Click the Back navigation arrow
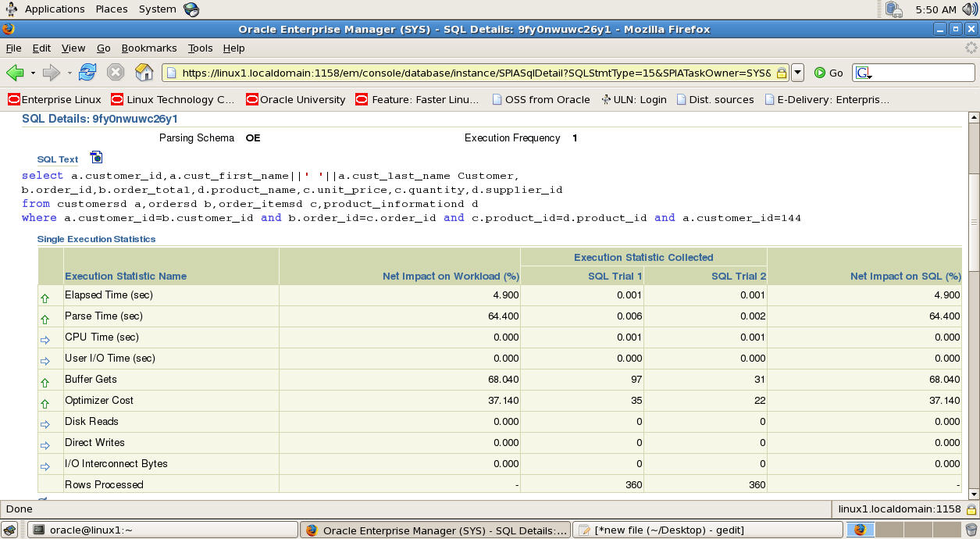980x539 pixels. 16,72
